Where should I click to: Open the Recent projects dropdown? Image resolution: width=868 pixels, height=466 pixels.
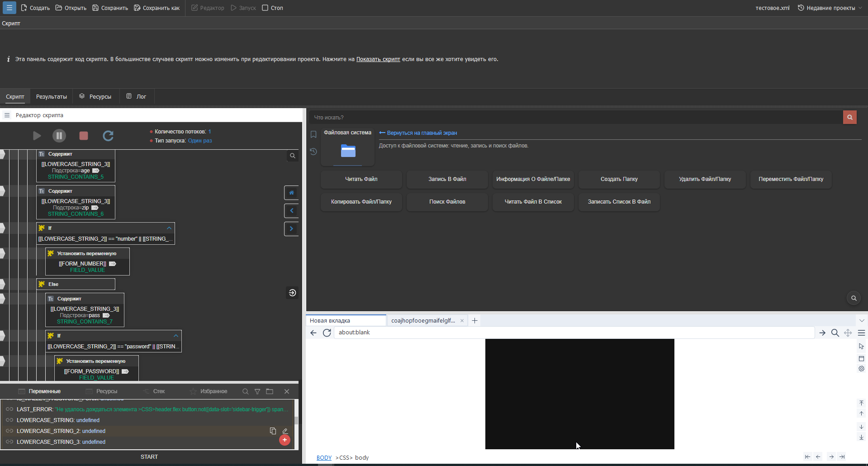click(830, 8)
